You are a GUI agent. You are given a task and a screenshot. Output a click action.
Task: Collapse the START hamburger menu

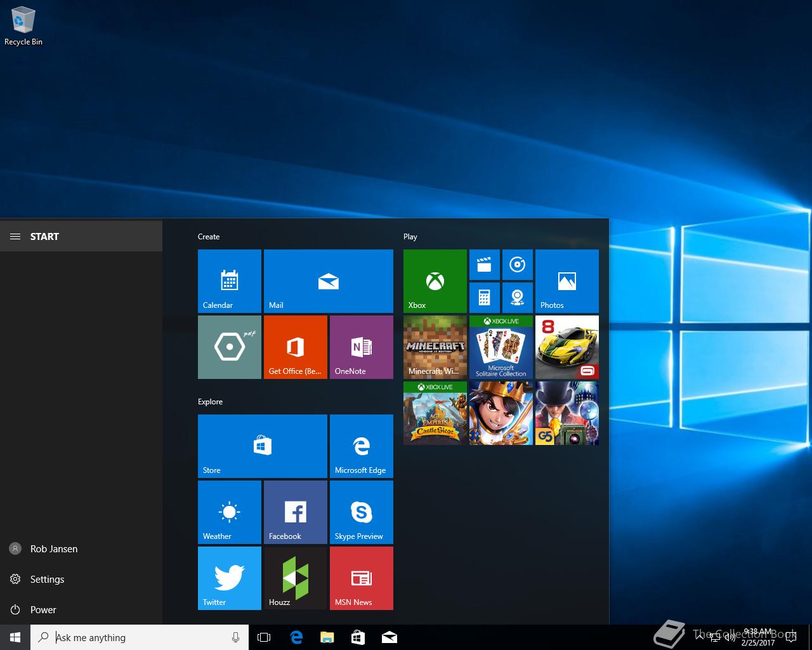15,236
